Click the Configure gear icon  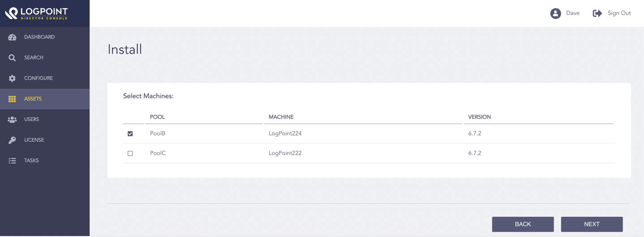pos(13,78)
